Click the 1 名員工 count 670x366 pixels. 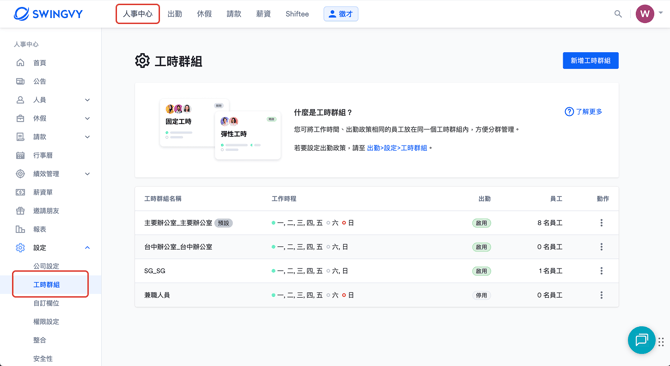tap(550, 271)
